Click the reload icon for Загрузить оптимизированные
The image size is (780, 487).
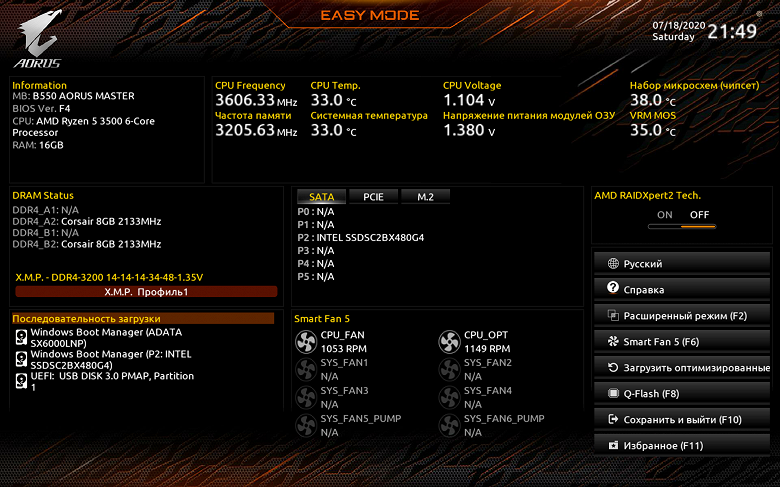613,368
